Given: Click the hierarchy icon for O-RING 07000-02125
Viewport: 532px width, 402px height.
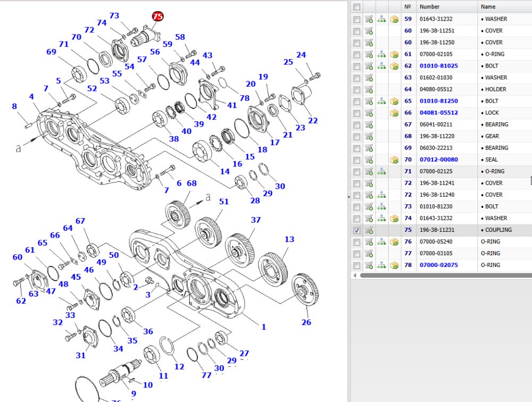Looking at the screenshot, I should pyautogui.click(x=381, y=171).
